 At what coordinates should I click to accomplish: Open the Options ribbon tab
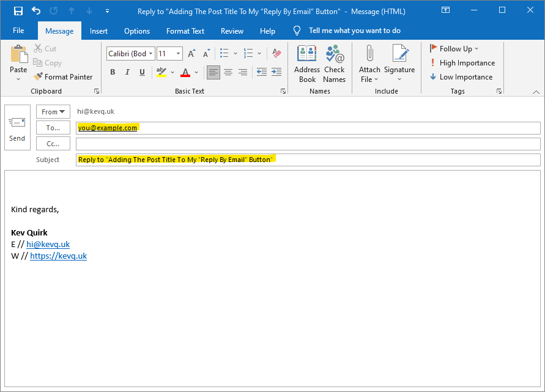[x=136, y=31]
